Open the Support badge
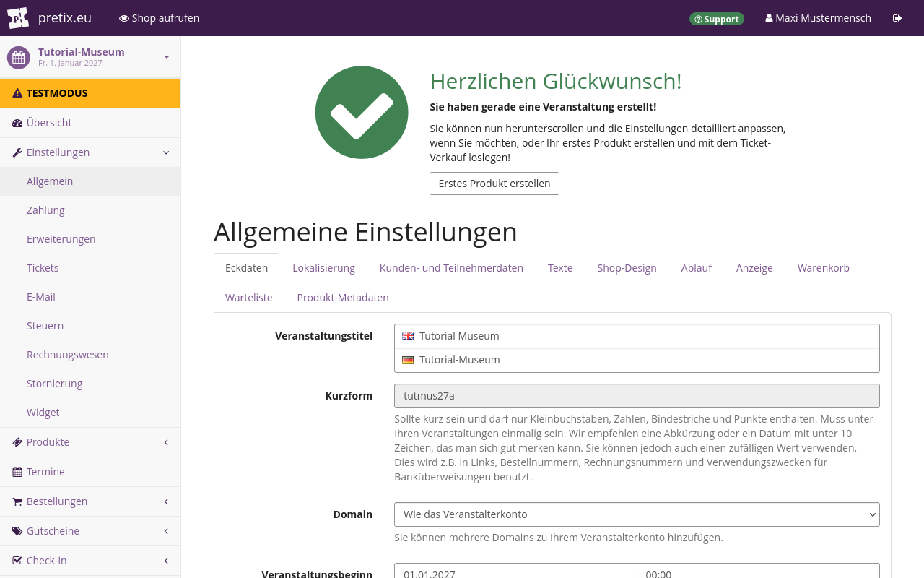 716,19
